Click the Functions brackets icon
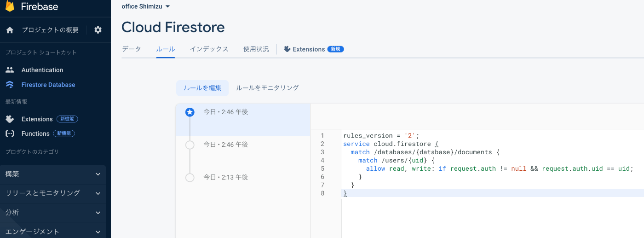Viewport: 644px width, 238px height. pyautogui.click(x=10, y=134)
